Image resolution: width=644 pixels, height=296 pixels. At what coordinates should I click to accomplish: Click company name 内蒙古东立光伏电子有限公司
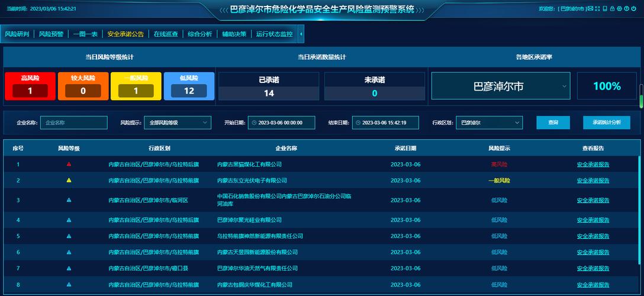252,180
